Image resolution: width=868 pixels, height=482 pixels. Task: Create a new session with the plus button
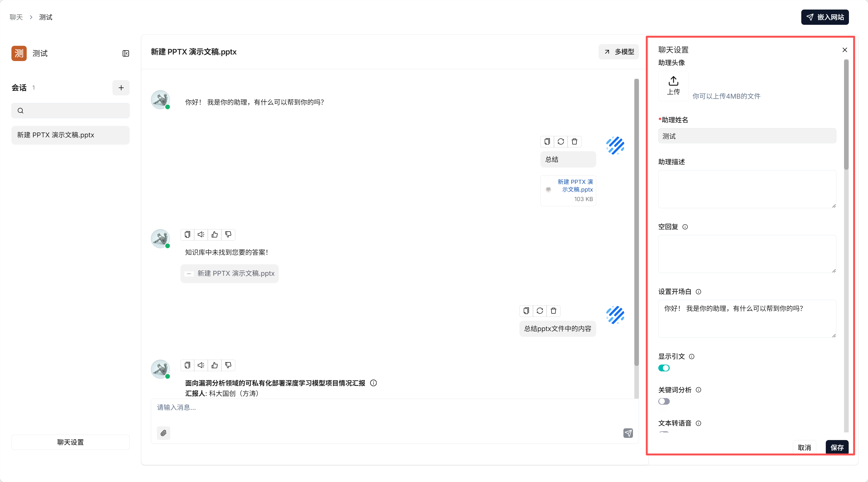[x=121, y=88]
